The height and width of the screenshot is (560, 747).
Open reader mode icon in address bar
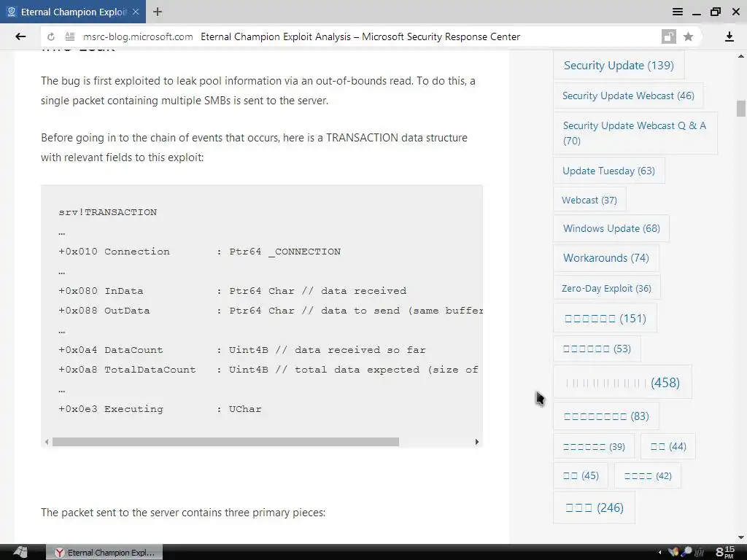69,36
